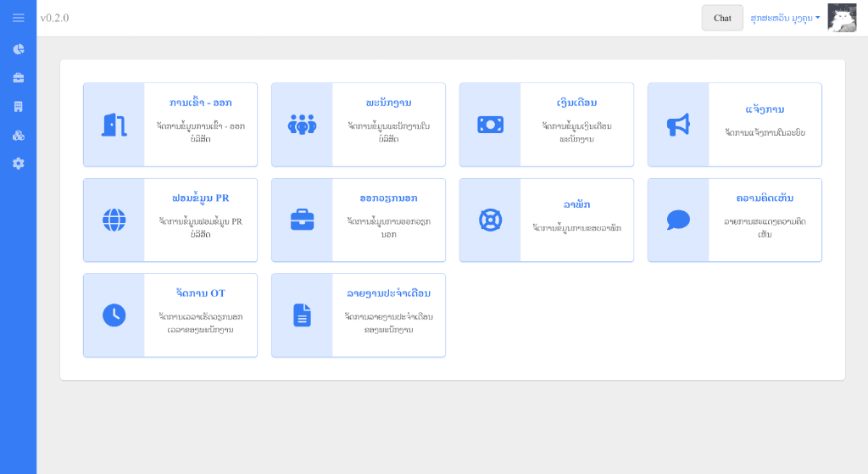Click the briefcase icon for outside work
This screenshot has width=868, height=474.
pos(303,220)
